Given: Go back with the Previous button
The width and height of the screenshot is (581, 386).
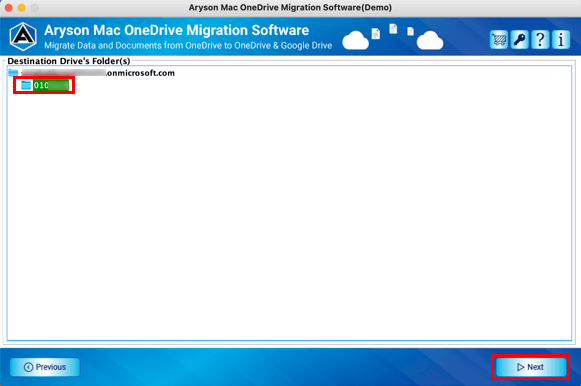Looking at the screenshot, I should (x=45, y=367).
